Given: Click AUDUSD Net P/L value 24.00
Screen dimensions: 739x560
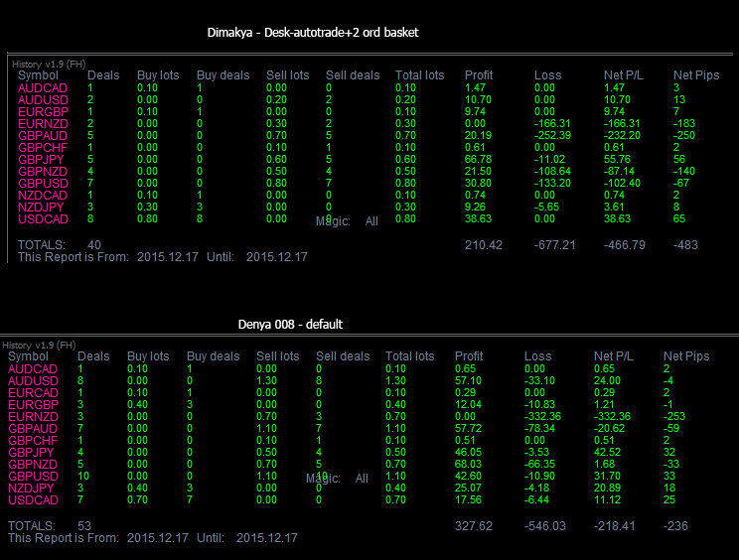Looking at the screenshot, I should tap(607, 381).
